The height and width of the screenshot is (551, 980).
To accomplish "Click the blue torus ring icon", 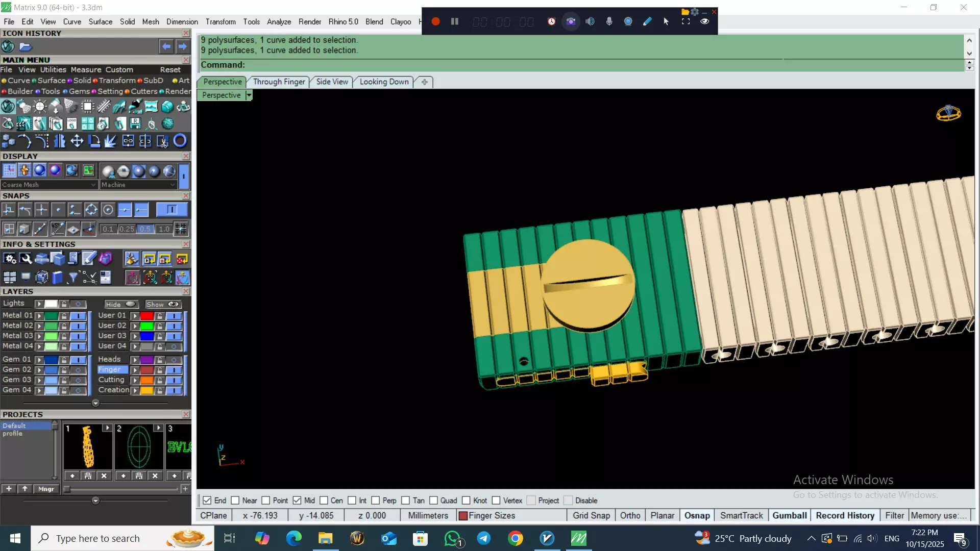I will (180, 141).
